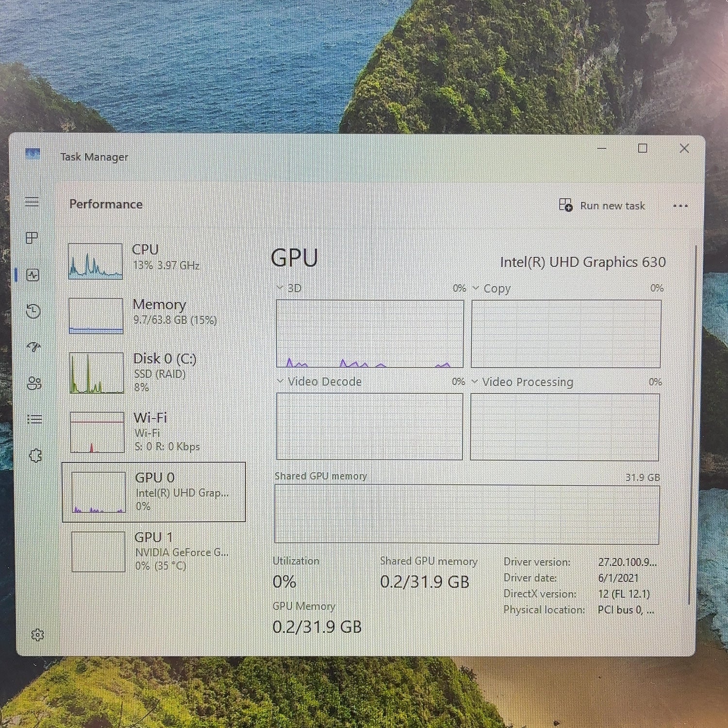Image resolution: width=728 pixels, height=728 pixels.
Task: Click the Wi-Fi graph thumbnail
Action: pyautogui.click(x=97, y=432)
